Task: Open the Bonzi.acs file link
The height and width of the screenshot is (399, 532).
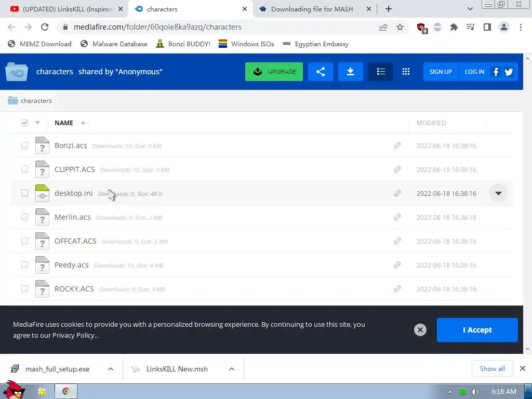Action: point(71,145)
